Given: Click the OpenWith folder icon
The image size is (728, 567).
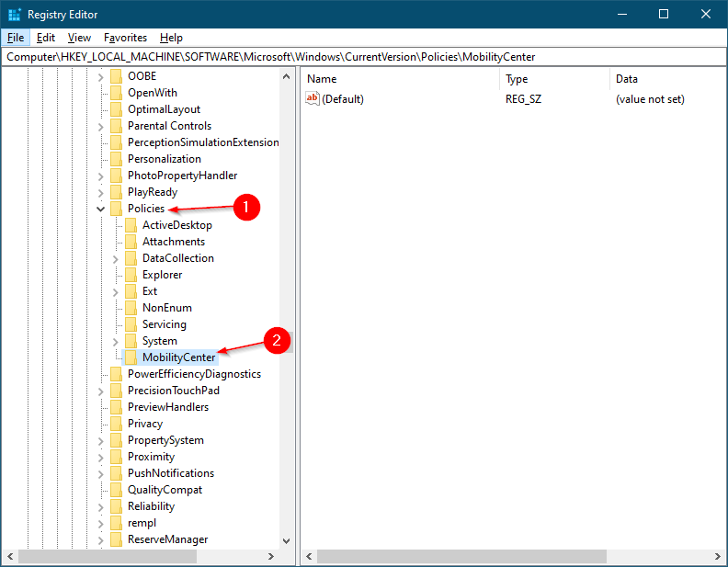Looking at the screenshot, I should coord(116,93).
